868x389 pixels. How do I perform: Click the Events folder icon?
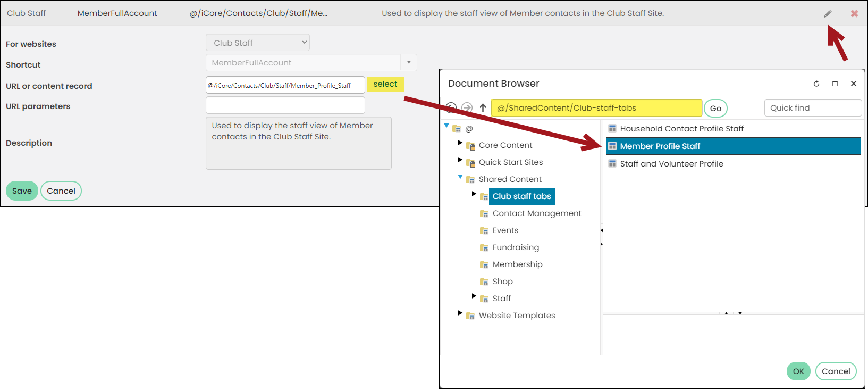[484, 230]
